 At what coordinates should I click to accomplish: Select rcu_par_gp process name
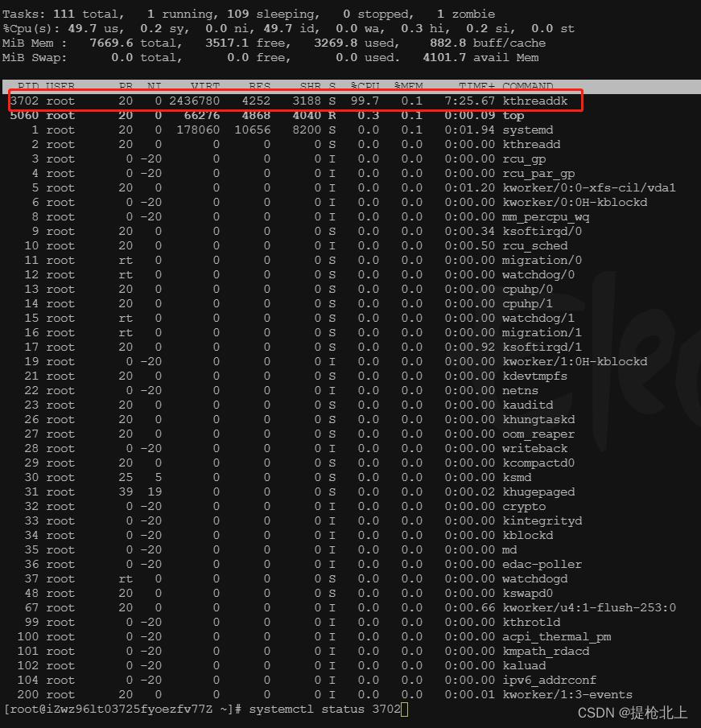point(538,174)
